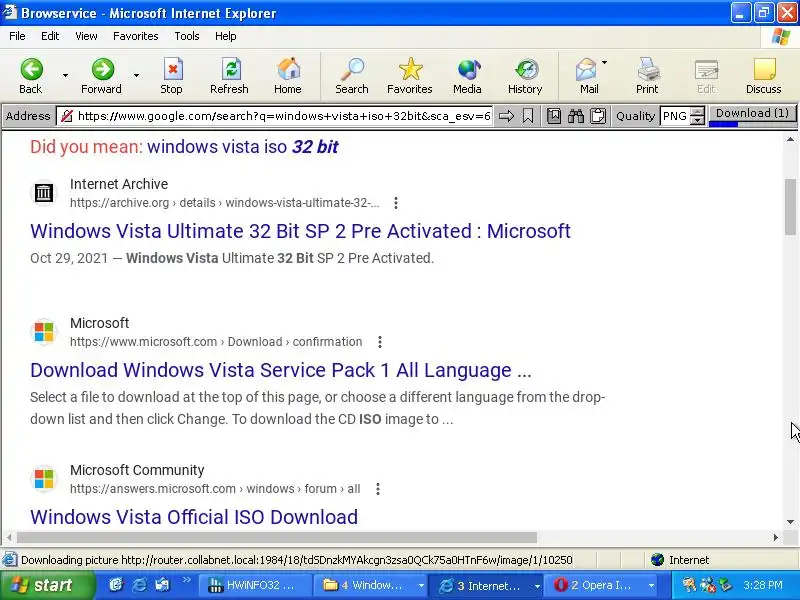Open the Back history dropdown arrow

65,76
